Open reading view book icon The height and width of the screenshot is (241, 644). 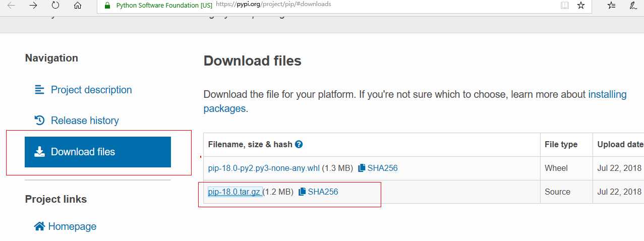coord(565,6)
